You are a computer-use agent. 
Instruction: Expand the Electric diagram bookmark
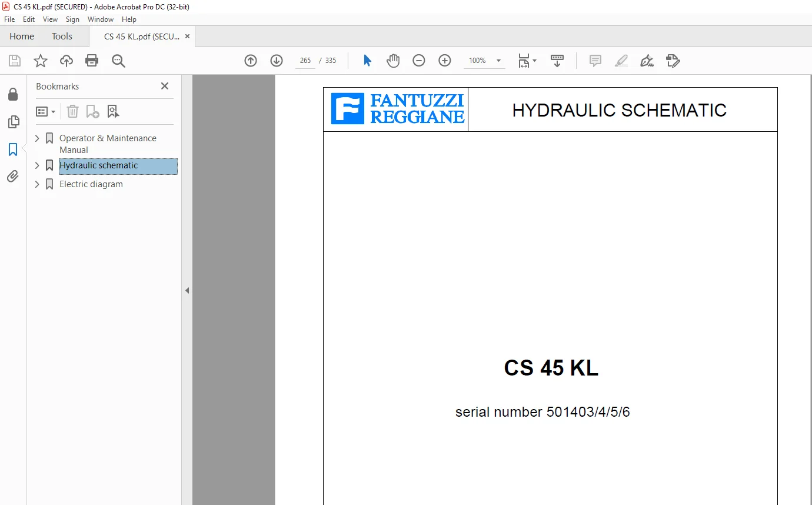37,184
